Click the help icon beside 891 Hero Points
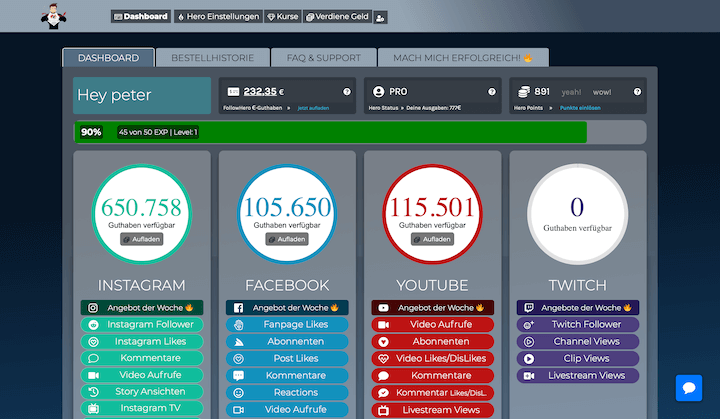Image resolution: width=720 pixels, height=419 pixels. tap(637, 92)
